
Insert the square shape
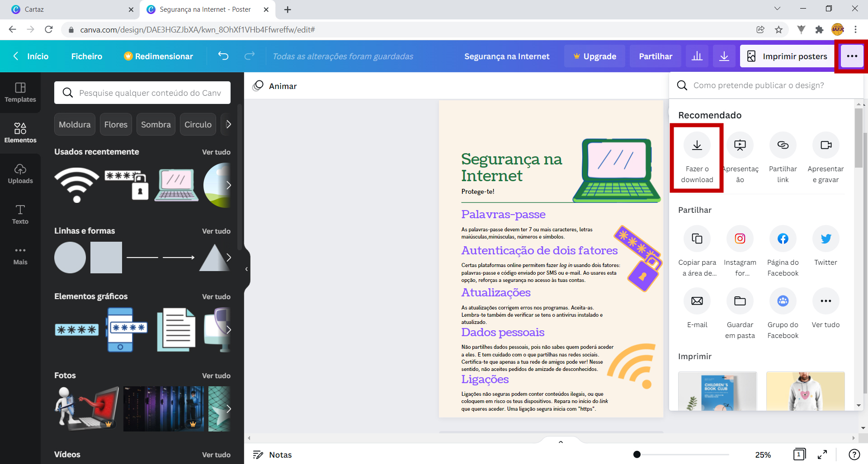pyautogui.click(x=106, y=258)
